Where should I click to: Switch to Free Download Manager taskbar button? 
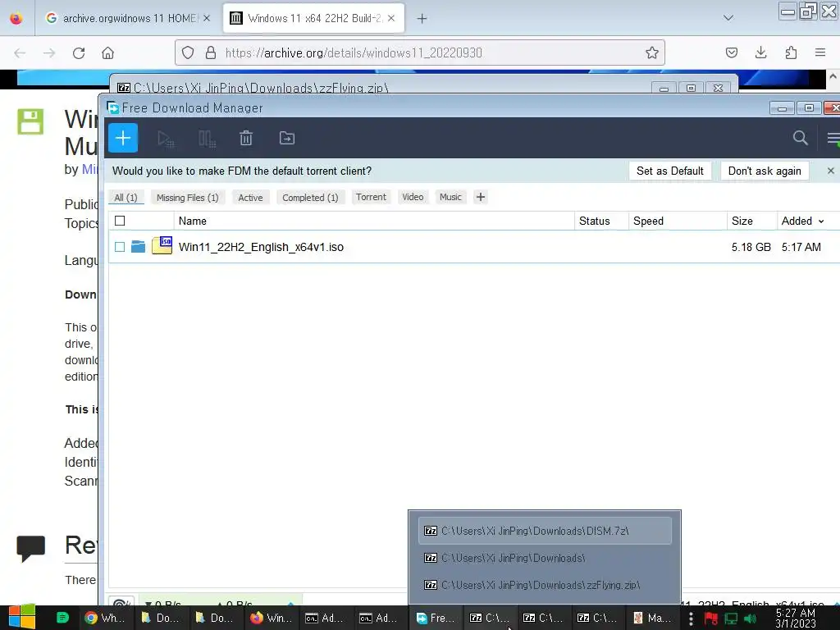(x=435, y=618)
